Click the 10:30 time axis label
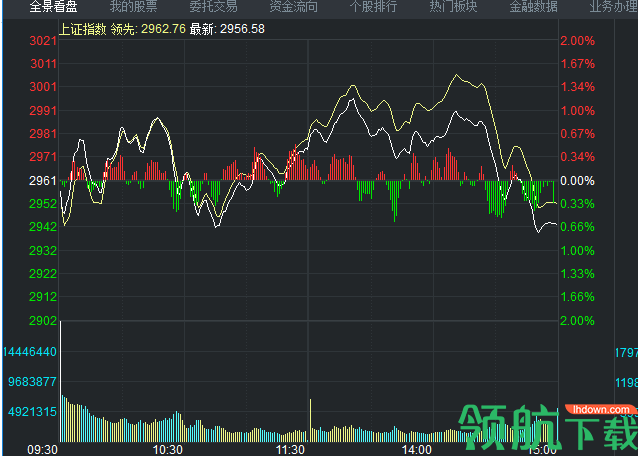This screenshot has width=638, height=457. 168,450
